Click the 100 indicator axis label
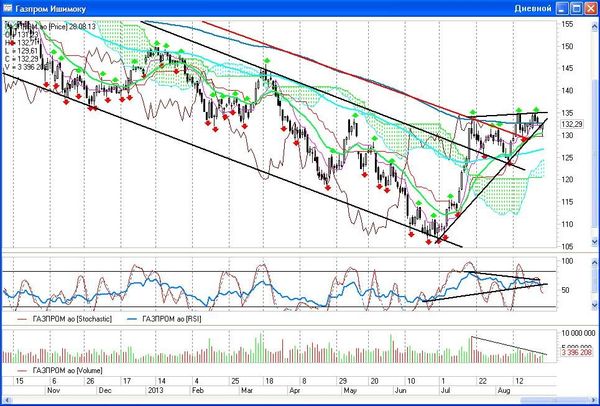This screenshot has width=600, height=406. point(567,261)
